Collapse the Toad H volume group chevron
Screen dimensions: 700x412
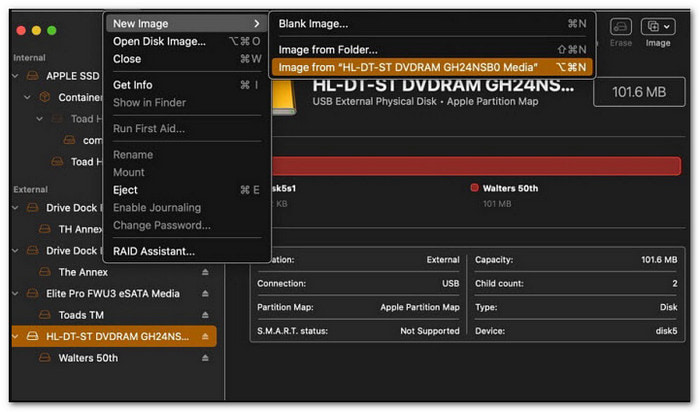point(40,119)
